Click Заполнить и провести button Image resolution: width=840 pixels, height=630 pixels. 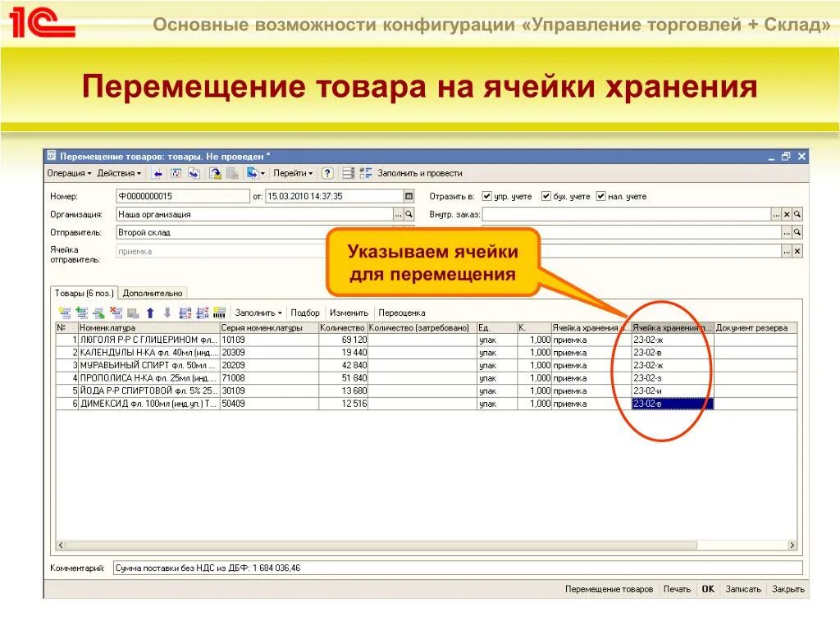419,173
